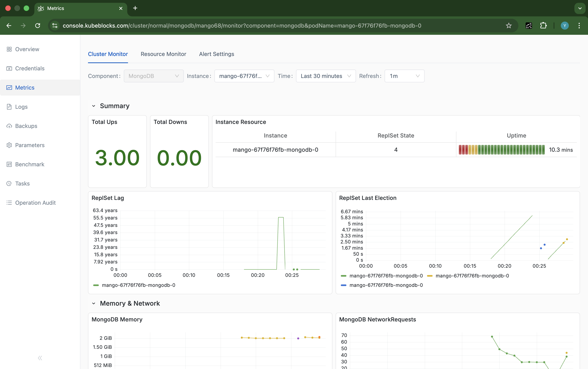This screenshot has width=588, height=369.
Task: Collapse the left navigation sidebar
Action: pos(40,358)
